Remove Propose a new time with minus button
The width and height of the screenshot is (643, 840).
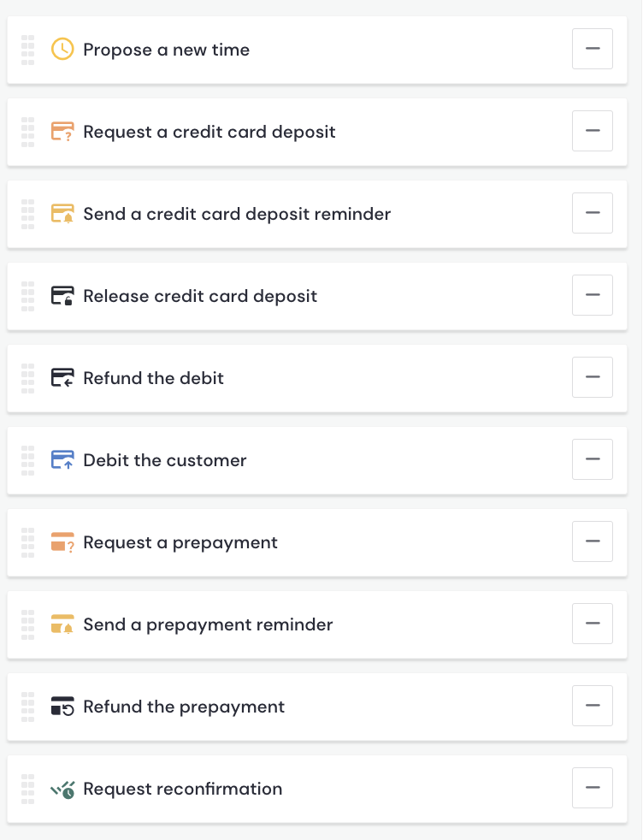point(592,49)
